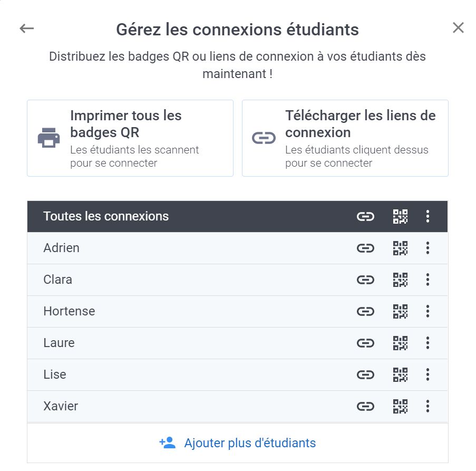
Task: Open three-dot menu for Xavier
Action: point(428,406)
